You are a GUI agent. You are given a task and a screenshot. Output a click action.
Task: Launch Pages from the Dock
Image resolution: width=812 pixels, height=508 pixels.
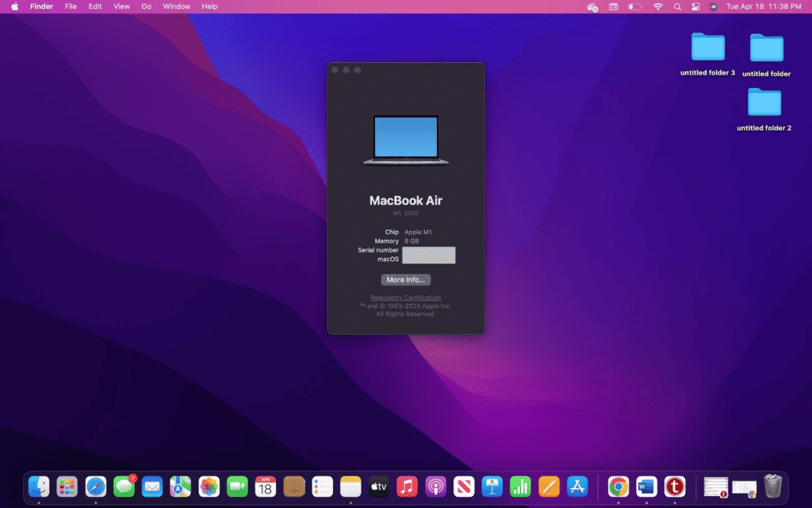click(x=547, y=487)
